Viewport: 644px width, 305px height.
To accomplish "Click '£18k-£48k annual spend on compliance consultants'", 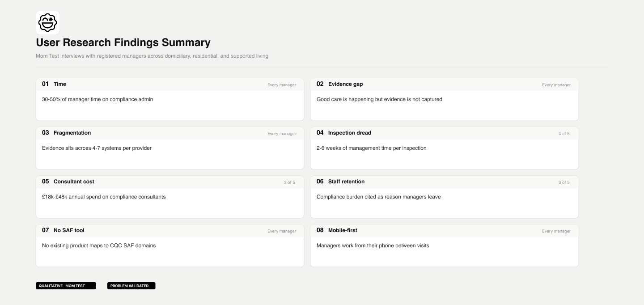I will pos(104,197).
